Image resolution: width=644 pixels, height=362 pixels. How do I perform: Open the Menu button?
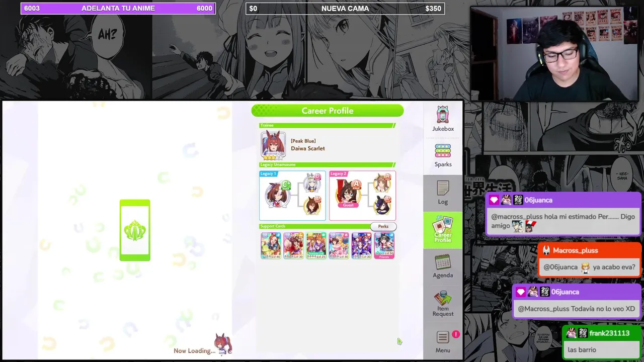coord(443,341)
